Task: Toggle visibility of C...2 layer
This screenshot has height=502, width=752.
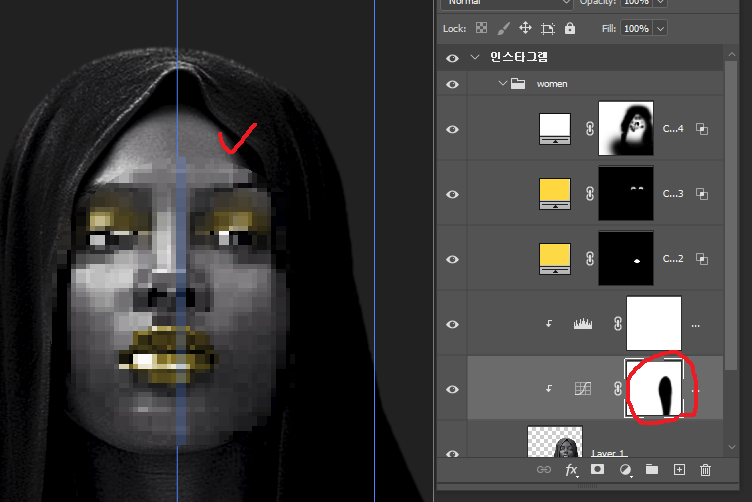Action: (x=452, y=259)
